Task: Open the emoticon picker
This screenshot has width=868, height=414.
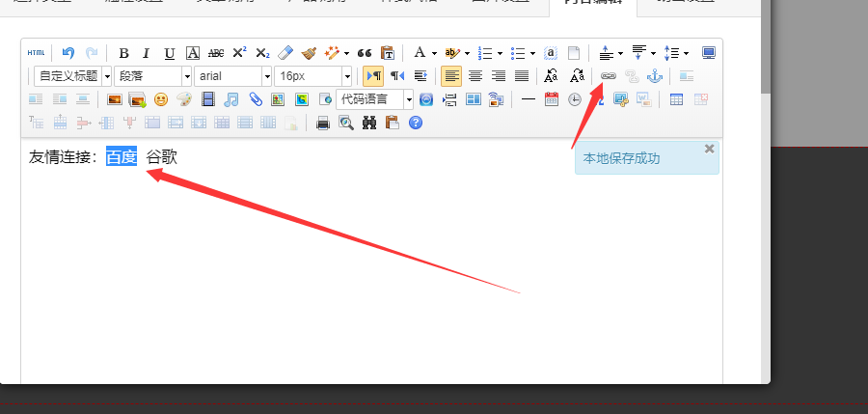Action: [x=160, y=99]
